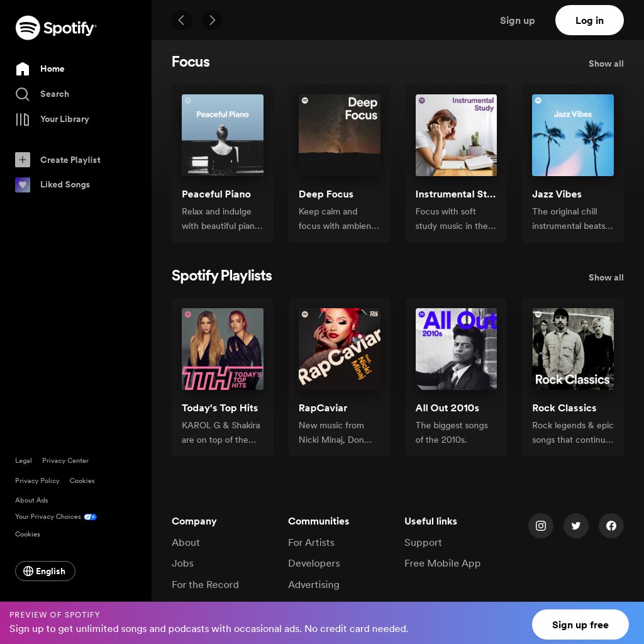
Task: Click the Sign up free button
Action: coord(580,625)
